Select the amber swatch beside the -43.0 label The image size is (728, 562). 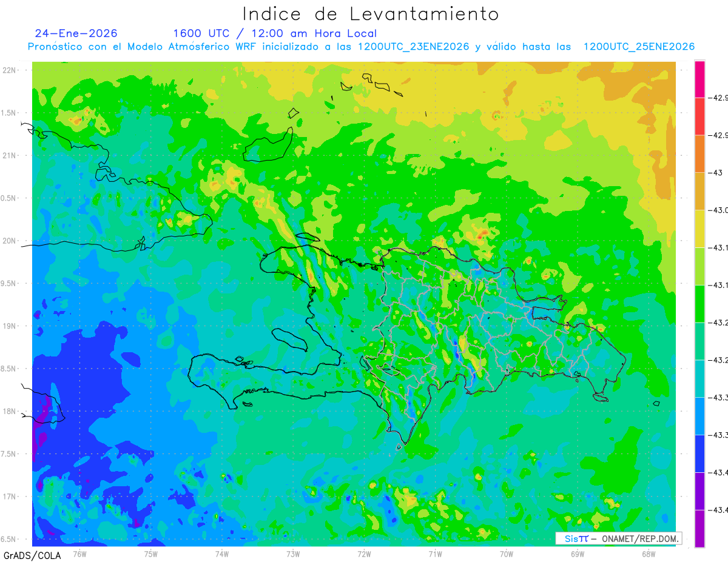pos(699,192)
